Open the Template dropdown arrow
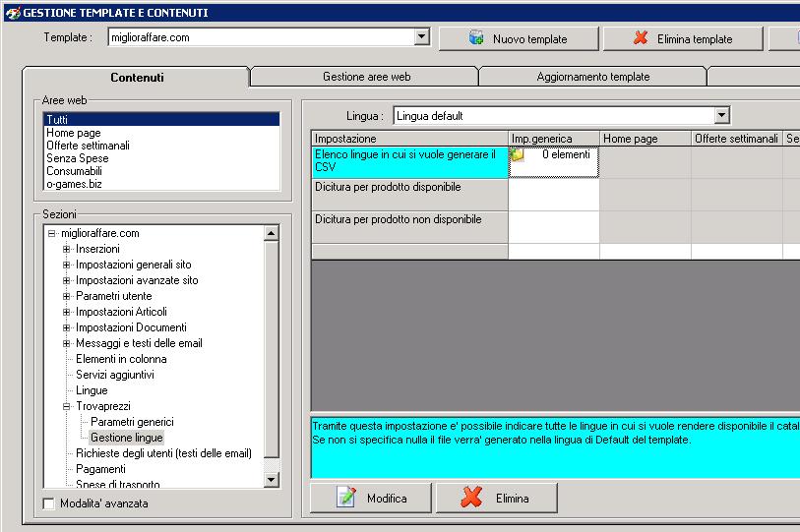The image size is (800, 532). pos(421,36)
